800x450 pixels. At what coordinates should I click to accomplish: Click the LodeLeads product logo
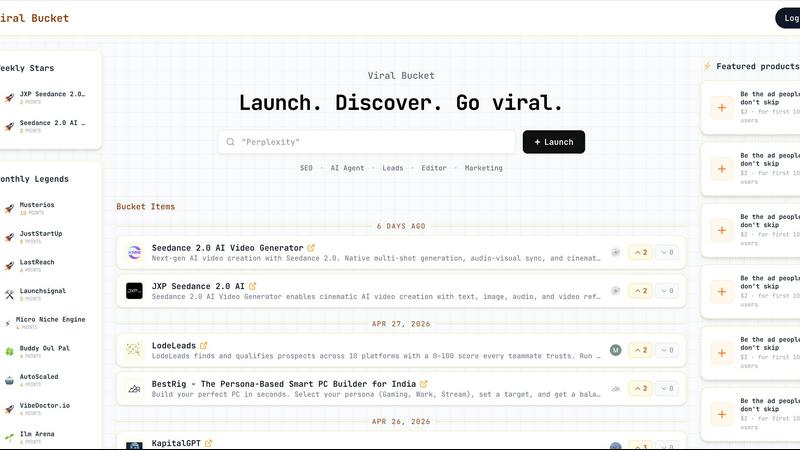pyautogui.click(x=134, y=350)
